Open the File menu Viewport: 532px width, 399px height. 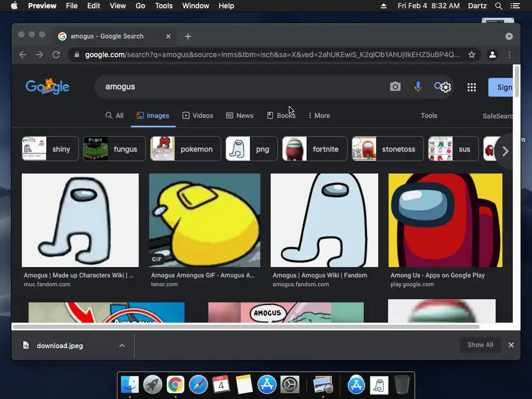72,6
